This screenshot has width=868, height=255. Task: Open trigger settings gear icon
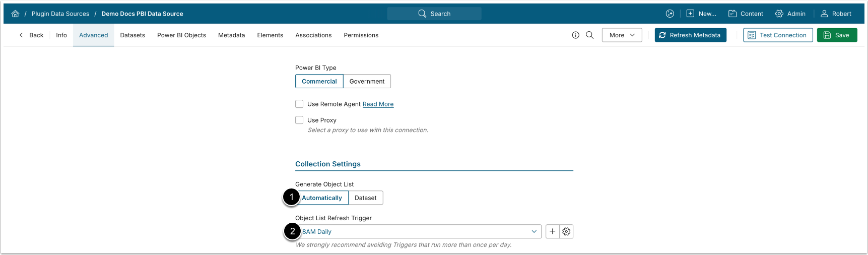coord(567,231)
